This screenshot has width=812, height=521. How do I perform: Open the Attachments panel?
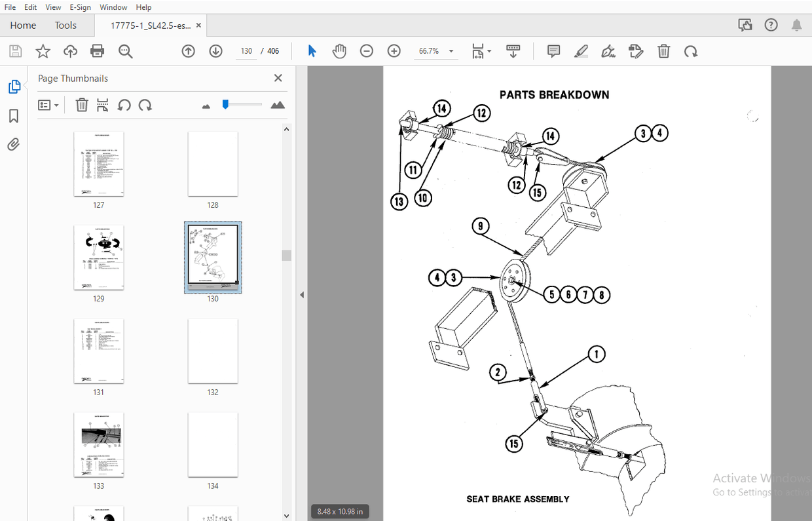click(x=13, y=144)
